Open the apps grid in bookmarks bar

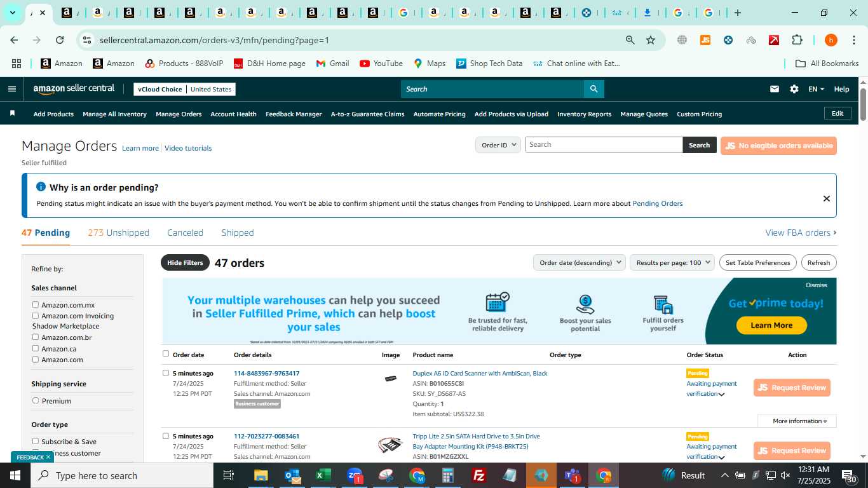click(x=17, y=64)
